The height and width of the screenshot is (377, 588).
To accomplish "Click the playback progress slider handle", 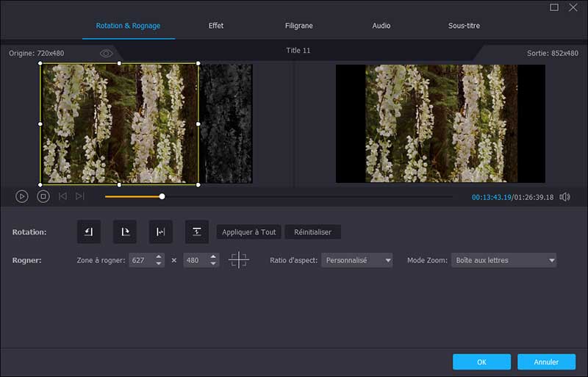I will [x=162, y=196].
